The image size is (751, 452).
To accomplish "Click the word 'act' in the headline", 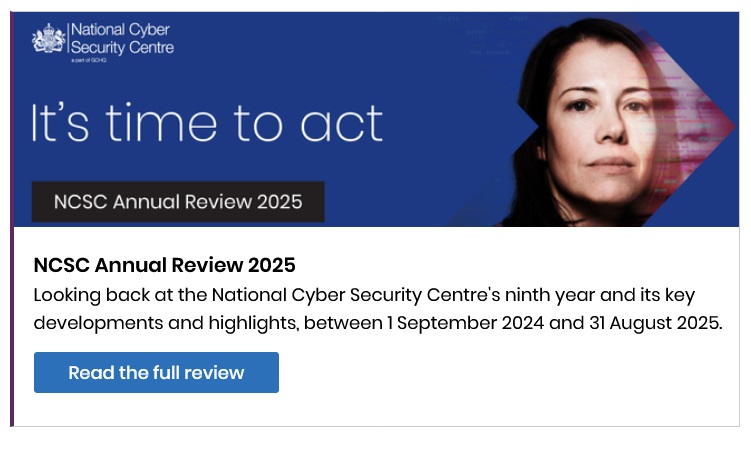I will 344,123.
